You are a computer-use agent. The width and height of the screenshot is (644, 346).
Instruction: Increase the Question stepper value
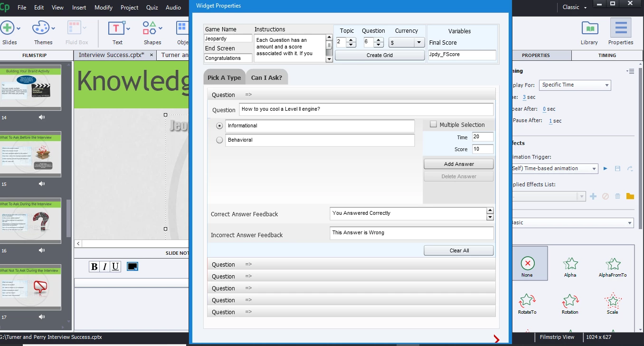379,40
